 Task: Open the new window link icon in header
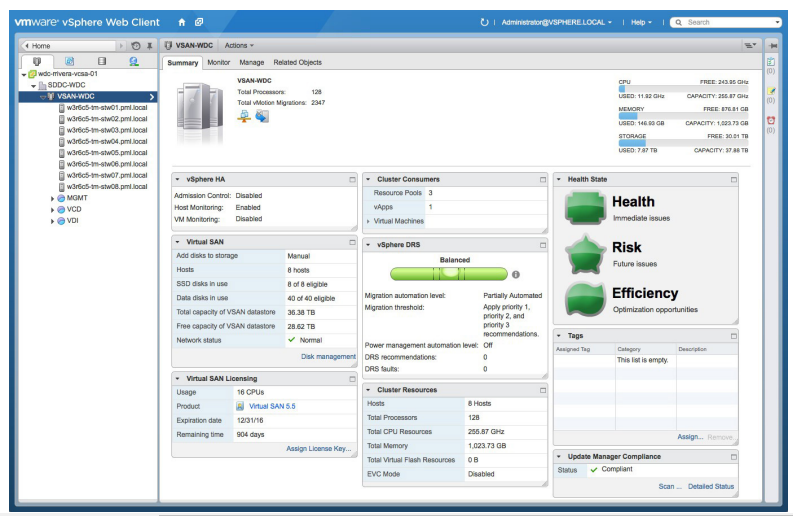click(199, 22)
